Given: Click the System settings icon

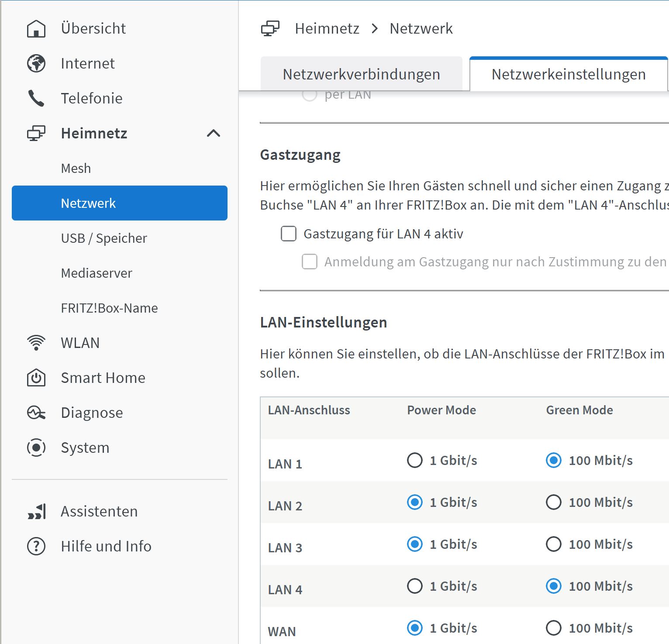Looking at the screenshot, I should click(36, 448).
